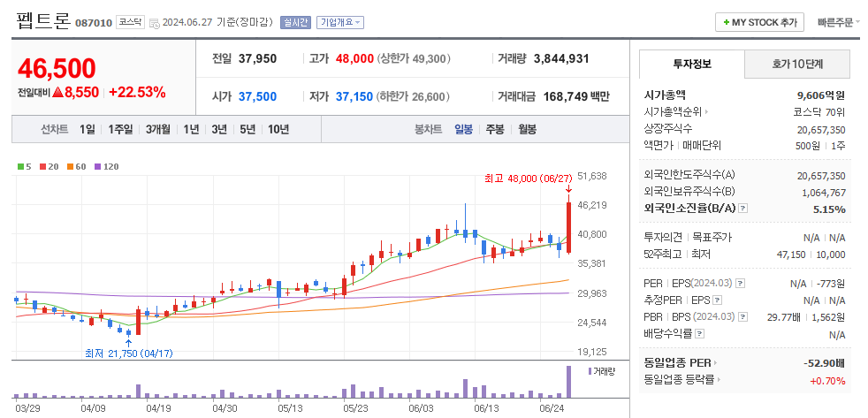Viewport: 868px width, 418px height.
Task: Click the 거래량 value 3,844,931
Action: pyautogui.click(x=561, y=58)
